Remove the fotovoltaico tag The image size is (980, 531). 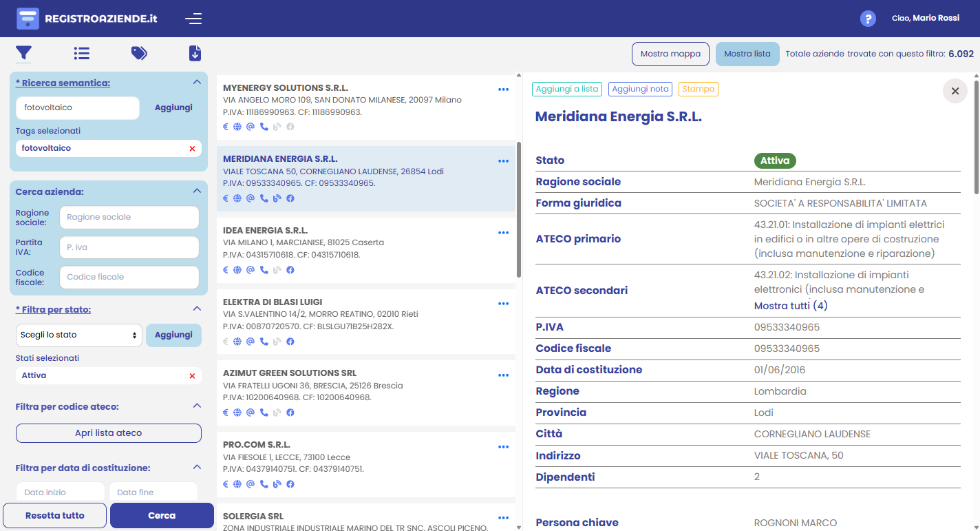coord(192,149)
